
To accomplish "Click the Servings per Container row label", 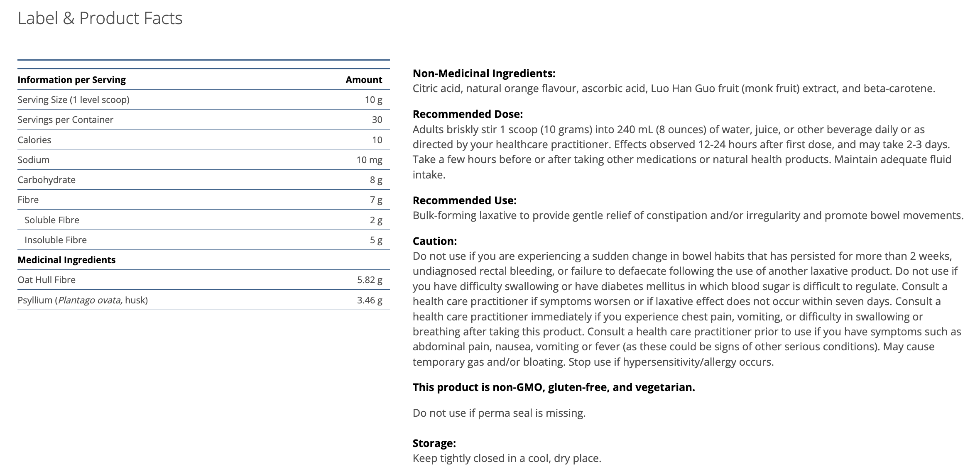I will [65, 120].
